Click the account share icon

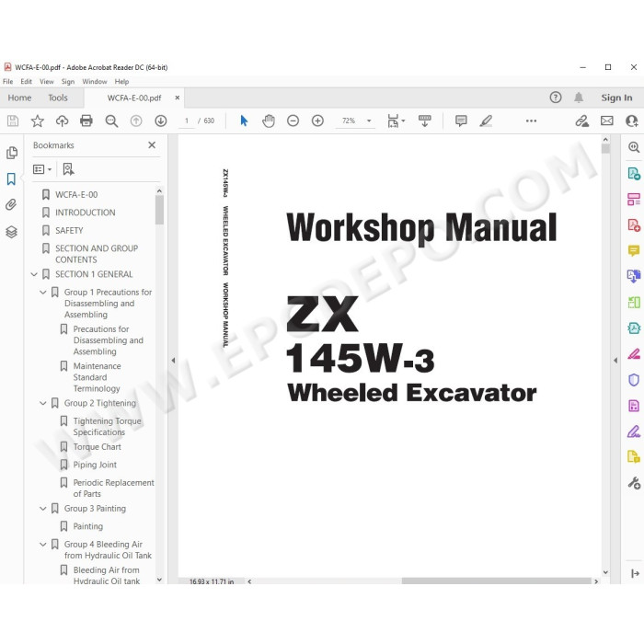[631, 121]
